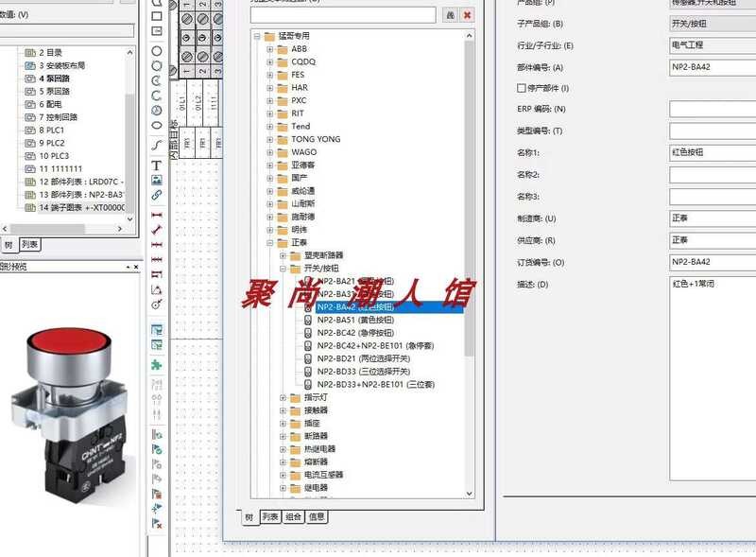
Task: Collapse the 开关/按钮 folder node
Action: [283, 269]
